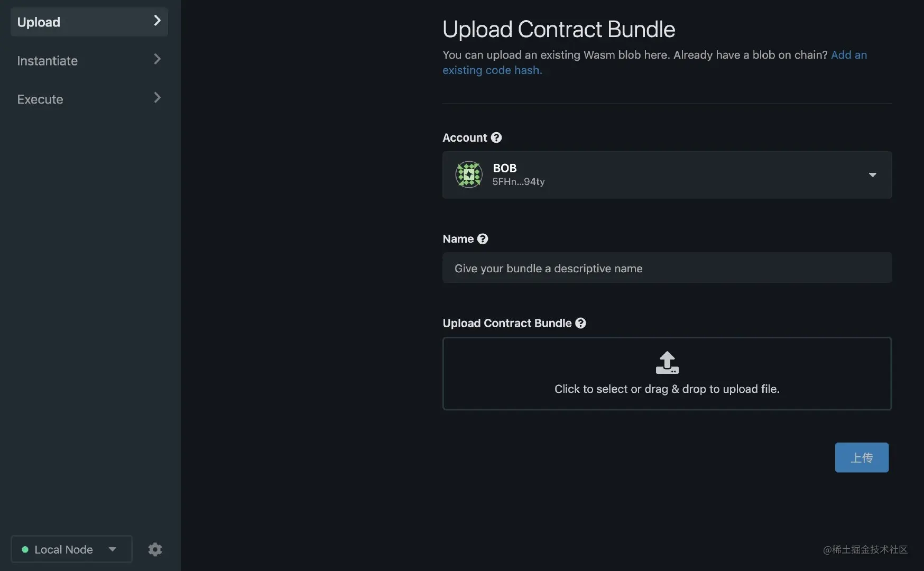Open the Local Node network dropdown
Image resolution: width=924 pixels, height=571 pixels.
(71, 549)
